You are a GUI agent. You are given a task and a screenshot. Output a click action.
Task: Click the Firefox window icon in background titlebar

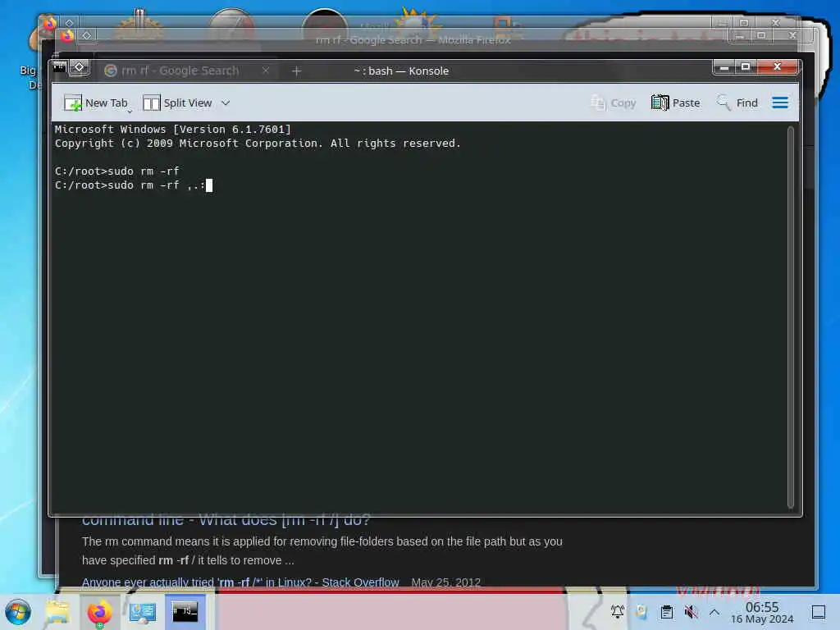67,36
